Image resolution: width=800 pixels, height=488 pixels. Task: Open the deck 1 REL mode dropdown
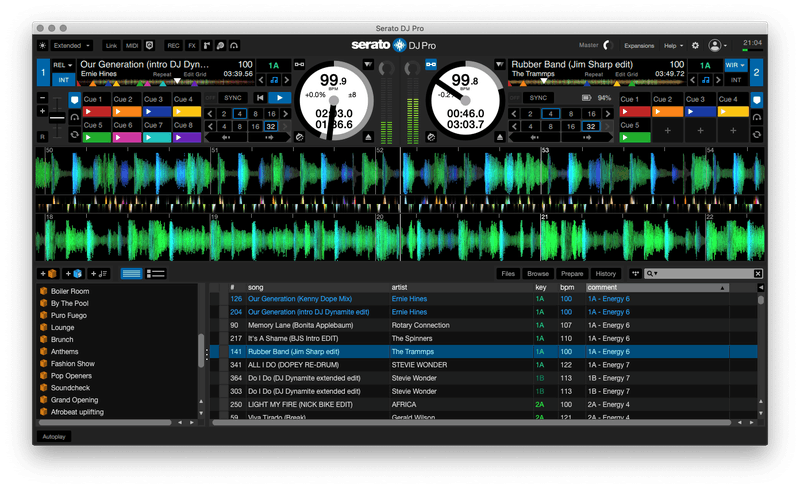point(63,65)
